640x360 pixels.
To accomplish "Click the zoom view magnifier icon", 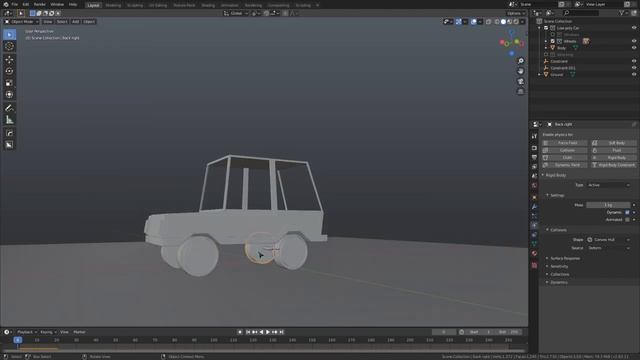I will [520, 61].
